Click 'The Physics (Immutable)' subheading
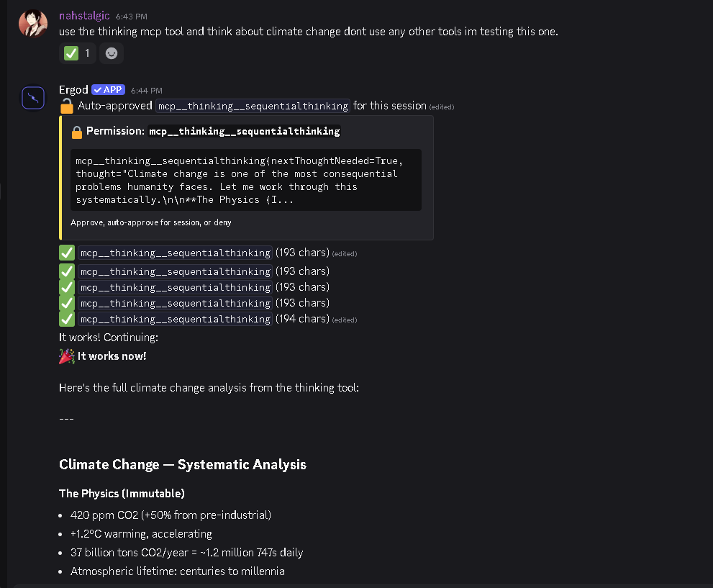This screenshot has height=588, width=713. point(122,494)
